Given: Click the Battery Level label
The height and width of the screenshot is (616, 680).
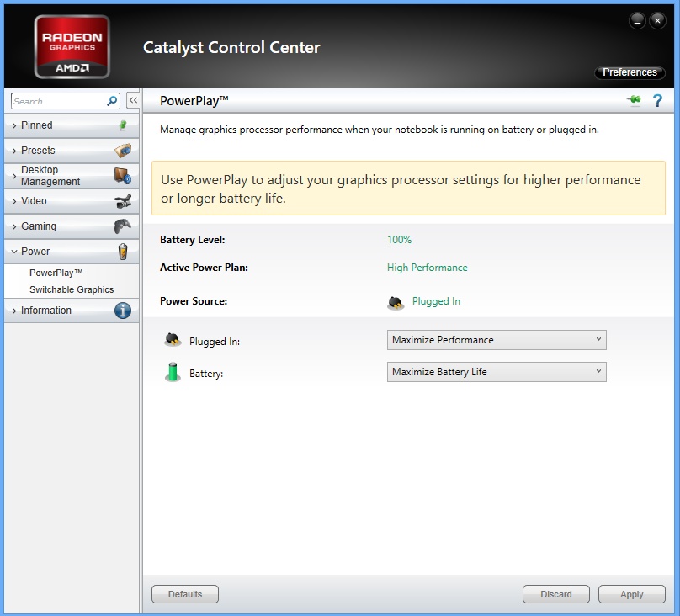Looking at the screenshot, I should coord(193,240).
